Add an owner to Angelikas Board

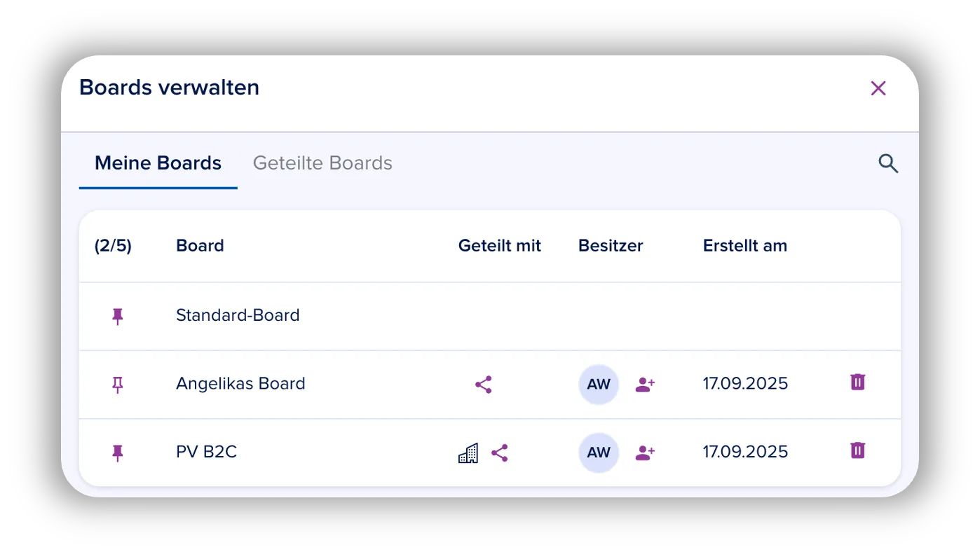click(x=645, y=384)
